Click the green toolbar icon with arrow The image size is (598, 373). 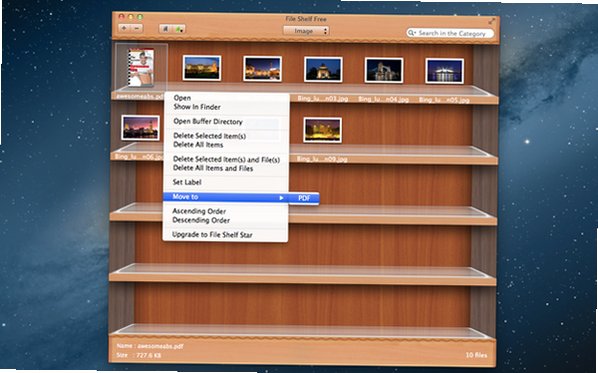click(178, 29)
